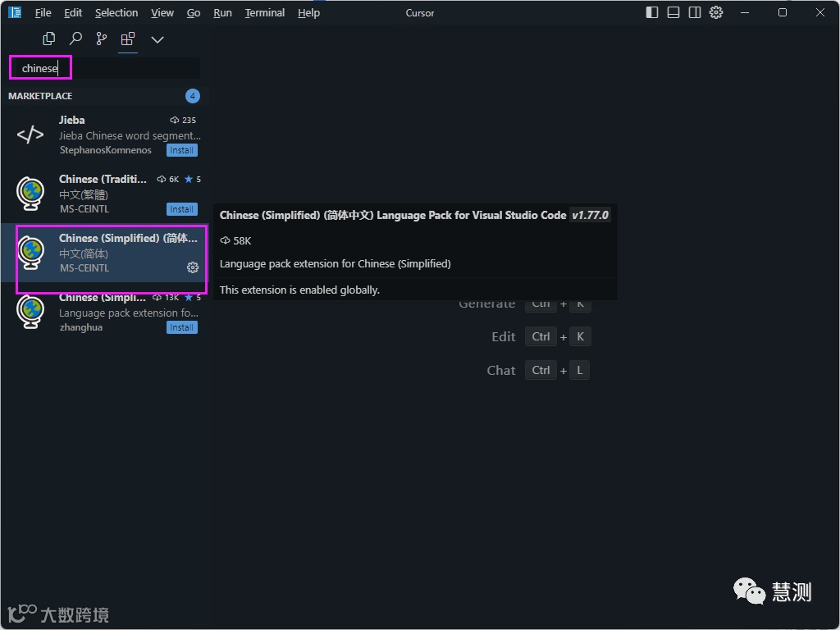
Task: Select the Chinese (Simplified) MS-CEINTL extension title
Action: tap(128, 238)
